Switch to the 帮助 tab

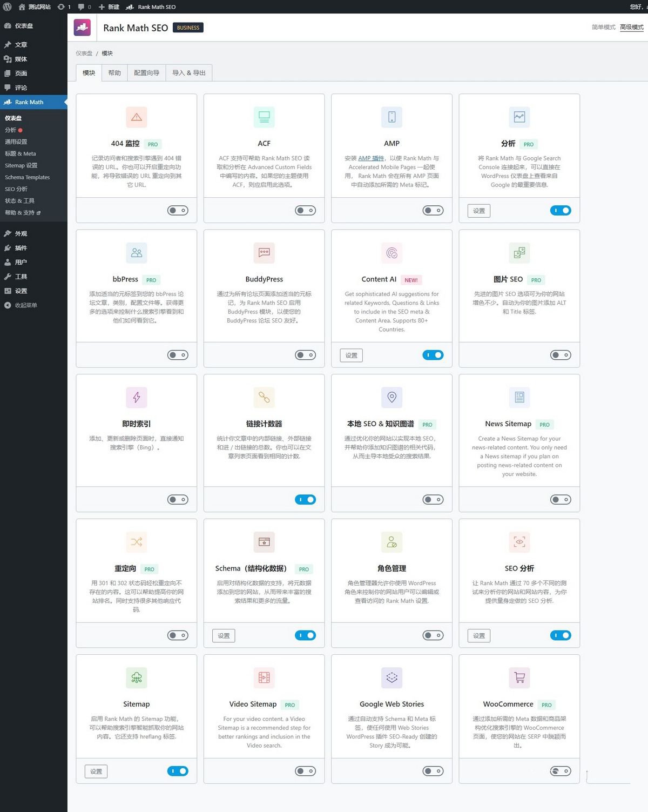click(x=114, y=72)
